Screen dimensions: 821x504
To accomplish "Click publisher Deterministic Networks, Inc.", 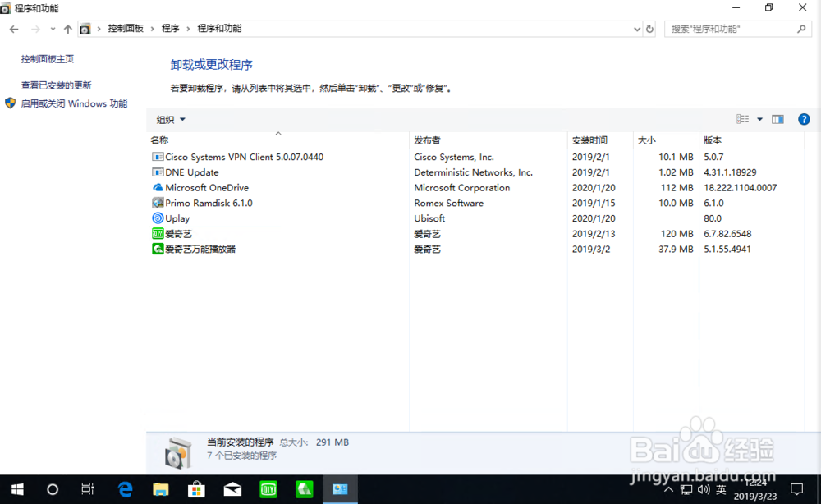I will 473,172.
